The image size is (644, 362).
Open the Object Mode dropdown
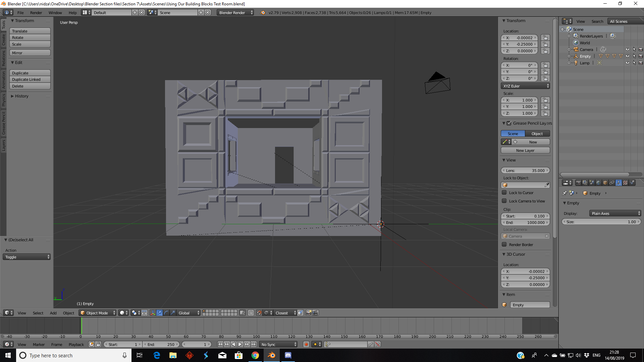tap(97, 313)
